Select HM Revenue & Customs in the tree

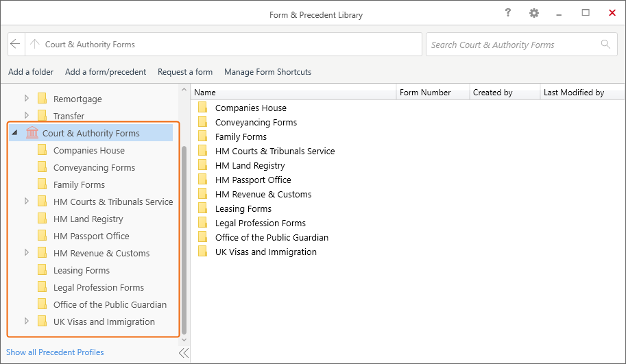[x=101, y=253]
